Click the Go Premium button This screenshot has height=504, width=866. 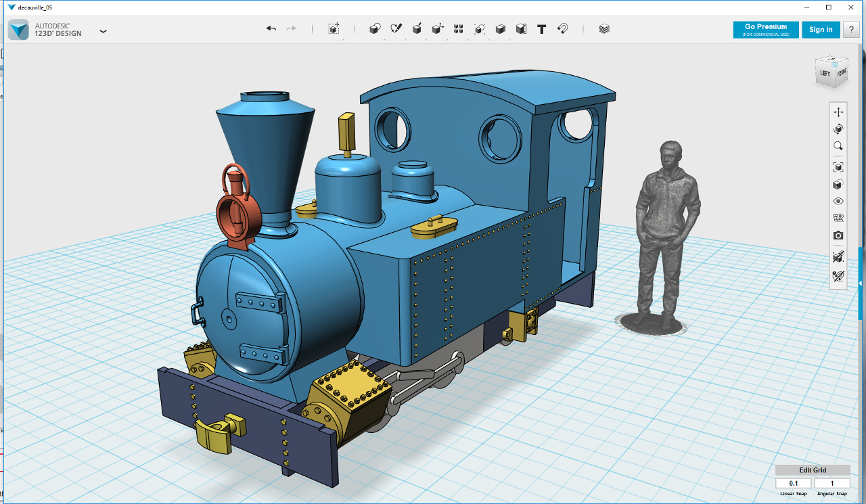coord(766,30)
